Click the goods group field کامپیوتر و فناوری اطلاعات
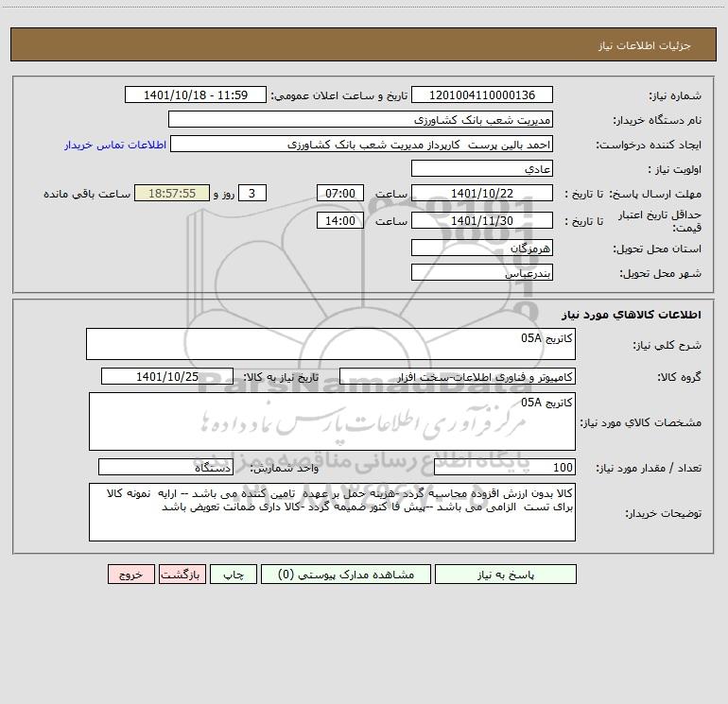The width and height of the screenshot is (728, 704). click(458, 376)
